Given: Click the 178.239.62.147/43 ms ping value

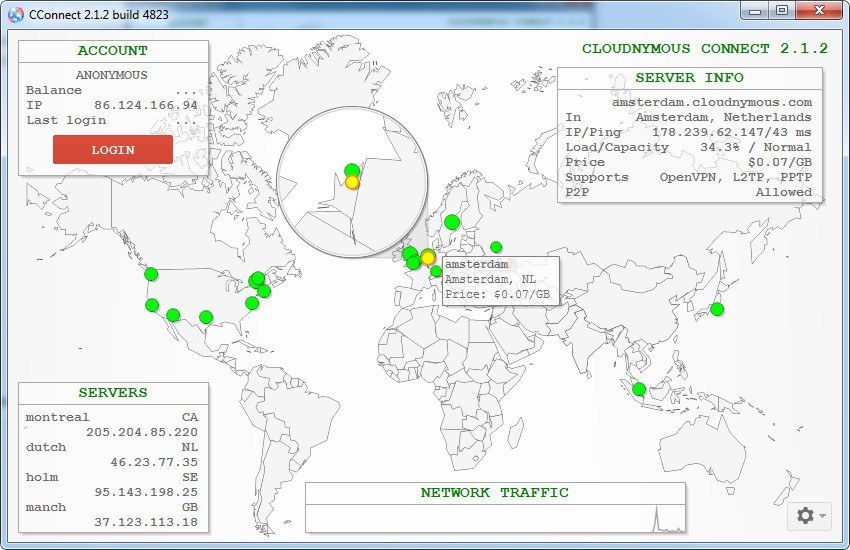Looking at the screenshot, I should click(x=731, y=132).
